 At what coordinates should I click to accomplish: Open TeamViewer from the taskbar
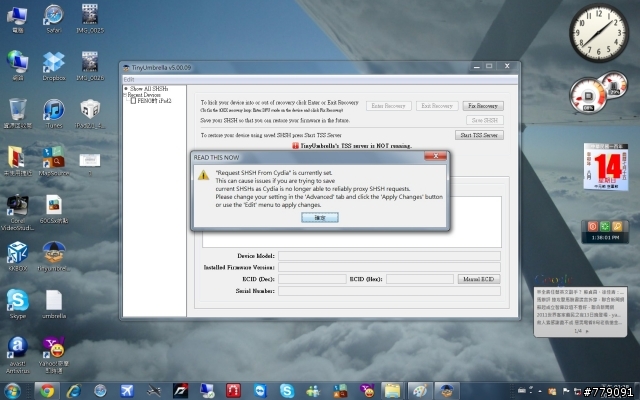point(260,391)
